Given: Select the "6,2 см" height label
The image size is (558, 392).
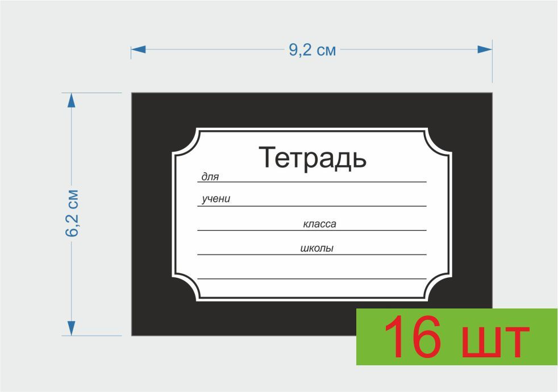Looking at the screenshot, I should click(72, 214).
